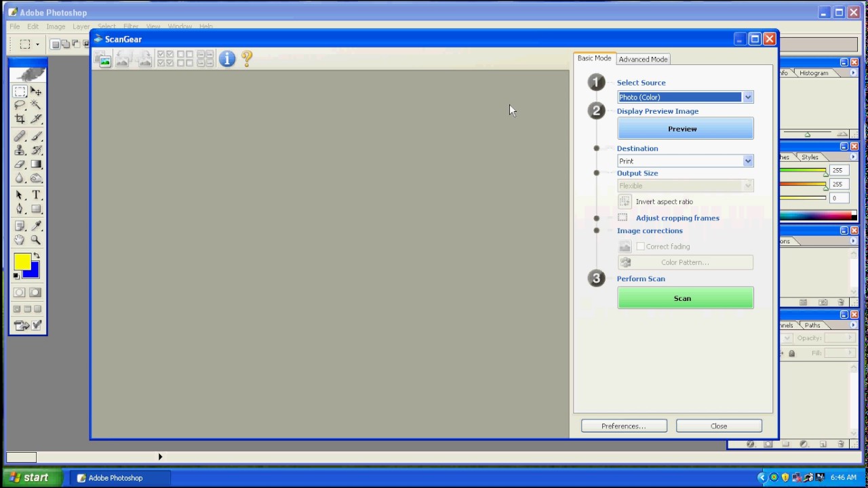Open the Styles tab in Photoshop
This screenshot has height=488, width=868.
point(810,157)
